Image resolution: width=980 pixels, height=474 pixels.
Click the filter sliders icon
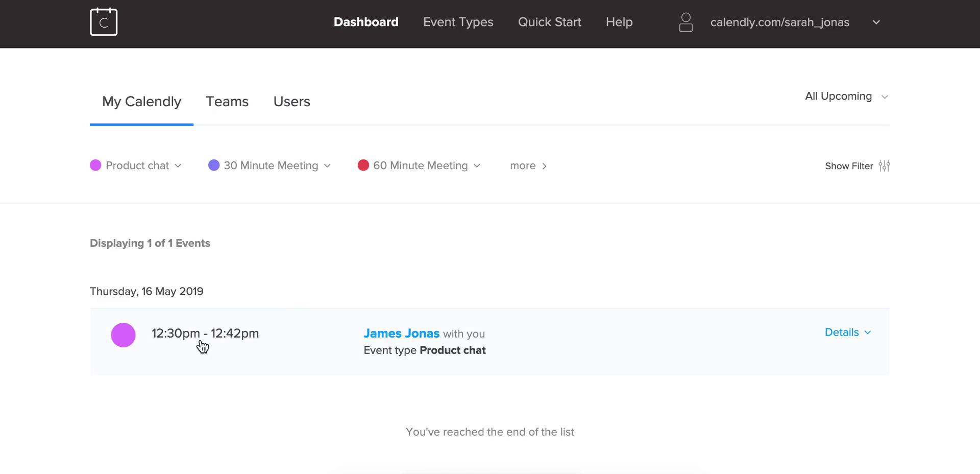click(884, 166)
